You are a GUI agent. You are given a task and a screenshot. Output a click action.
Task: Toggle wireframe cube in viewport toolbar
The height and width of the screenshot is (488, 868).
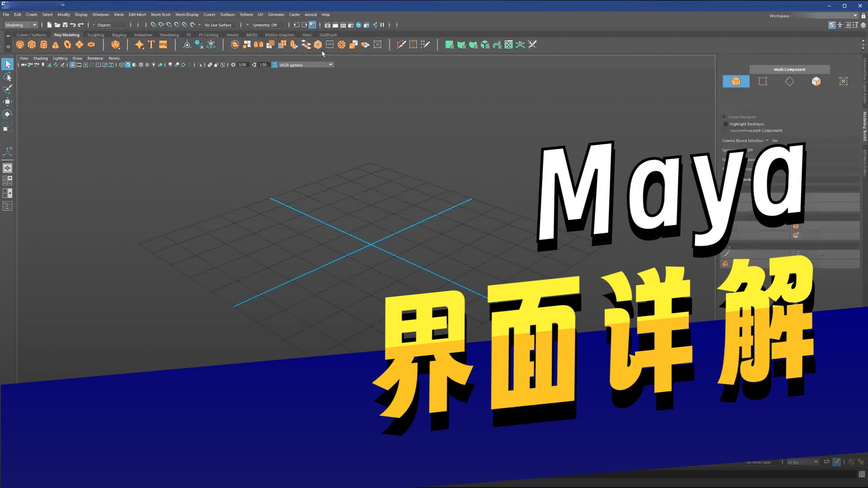click(x=121, y=65)
